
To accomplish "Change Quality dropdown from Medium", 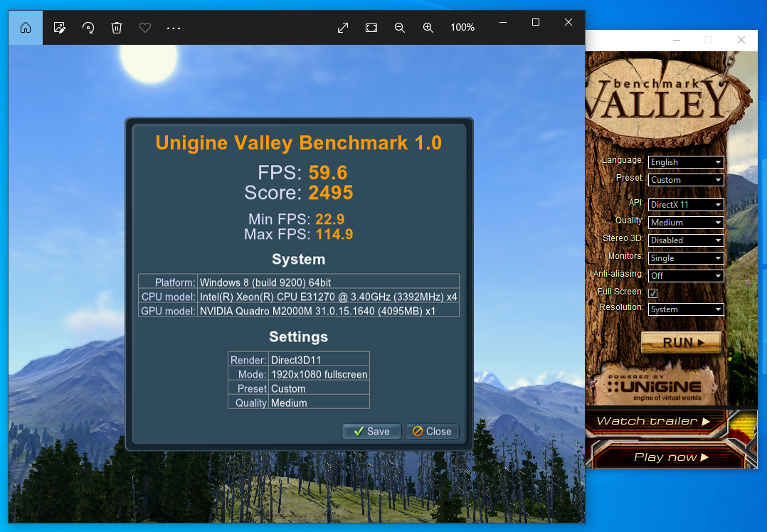I will [x=686, y=223].
